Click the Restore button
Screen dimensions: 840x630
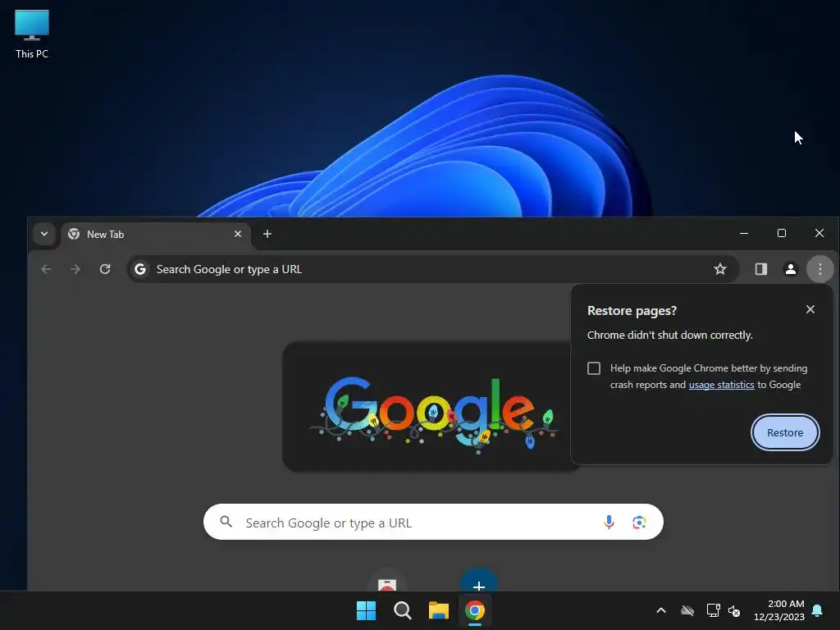785,432
